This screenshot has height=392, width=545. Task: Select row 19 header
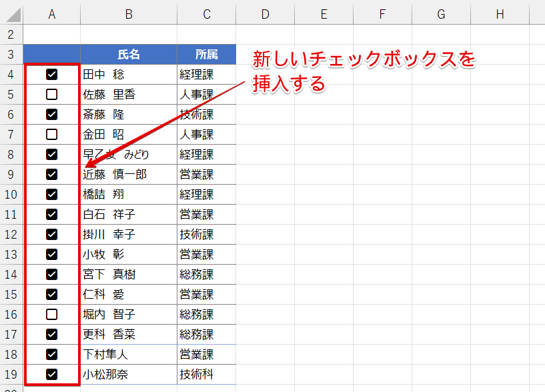tap(11, 374)
